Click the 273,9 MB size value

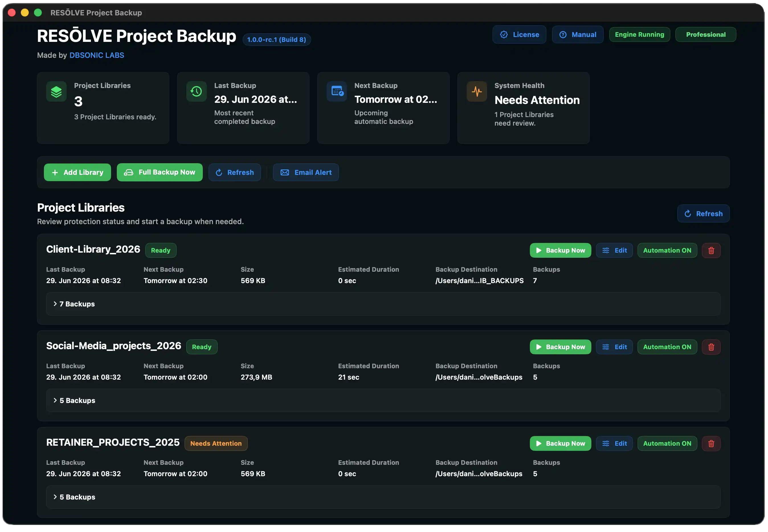[256, 377]
